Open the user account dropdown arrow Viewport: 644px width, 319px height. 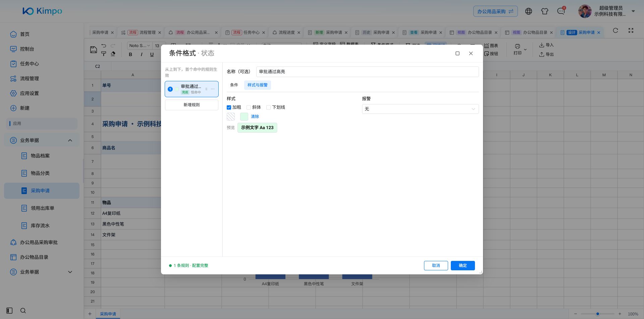(x=633, y=11)
